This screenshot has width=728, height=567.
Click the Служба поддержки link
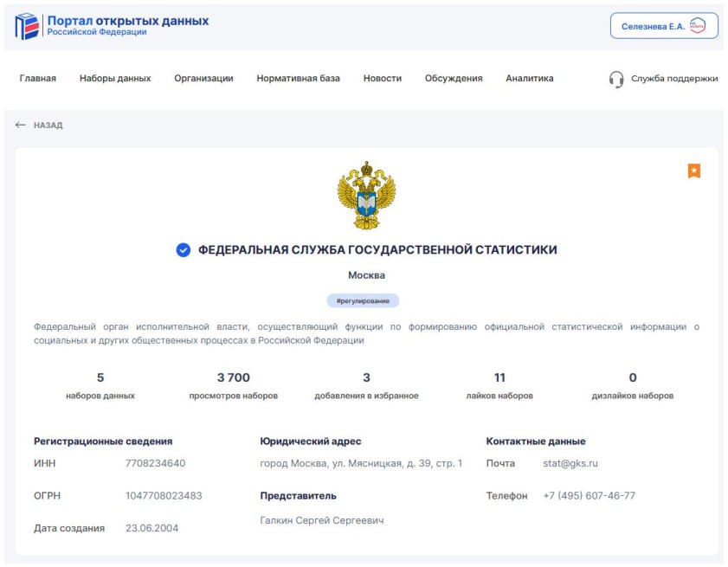pos(673,79)
